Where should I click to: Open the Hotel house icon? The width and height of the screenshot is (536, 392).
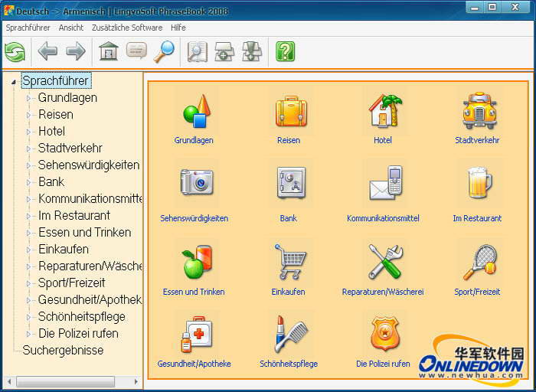pyautogui.click(x=385, y=112)
